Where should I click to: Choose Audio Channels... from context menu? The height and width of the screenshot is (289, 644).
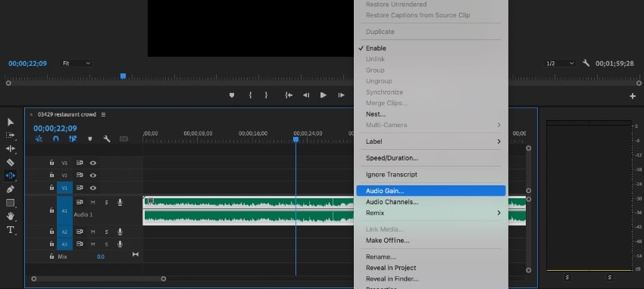(431, 202)
